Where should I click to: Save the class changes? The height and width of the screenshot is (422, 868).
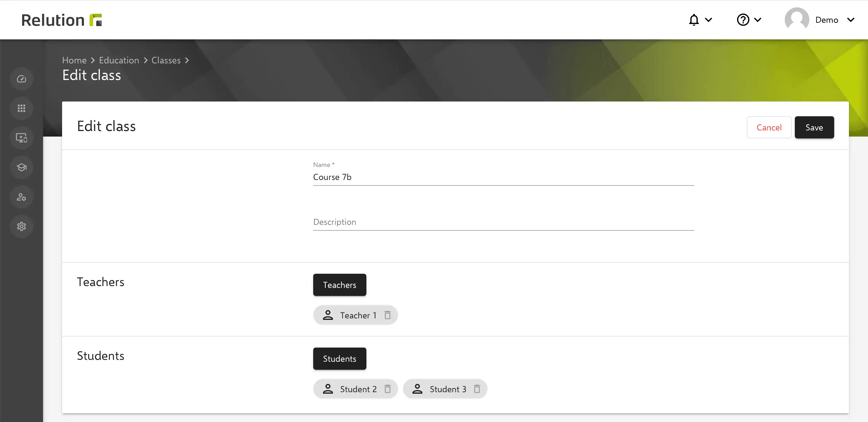[814, 127]
